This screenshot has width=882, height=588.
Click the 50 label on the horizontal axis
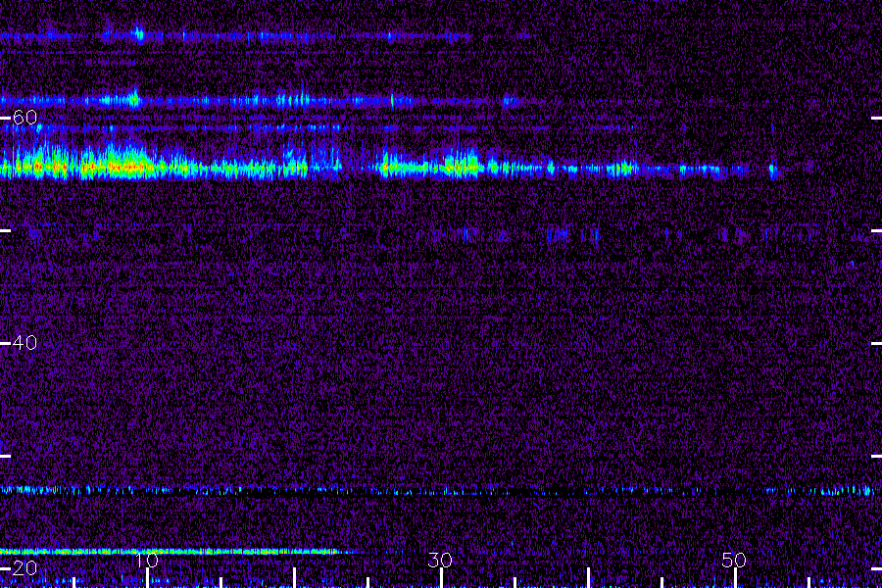coord(734,560)
